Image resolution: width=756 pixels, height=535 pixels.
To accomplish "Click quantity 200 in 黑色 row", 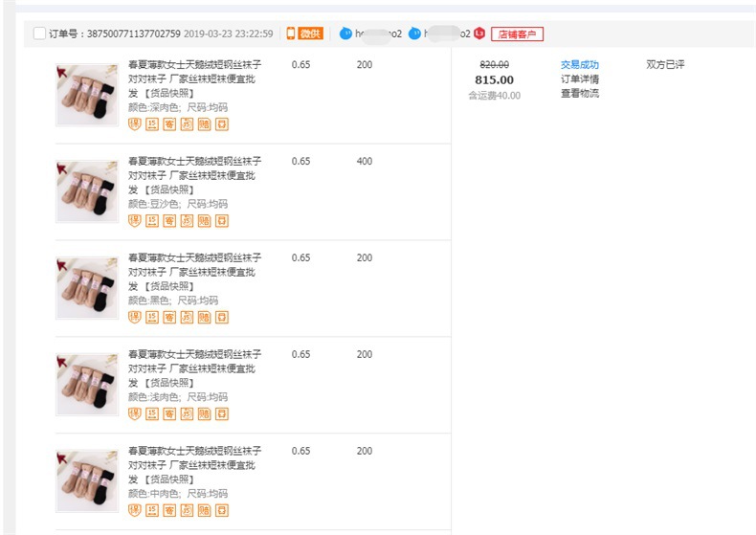I will click(x=364, y=257).
